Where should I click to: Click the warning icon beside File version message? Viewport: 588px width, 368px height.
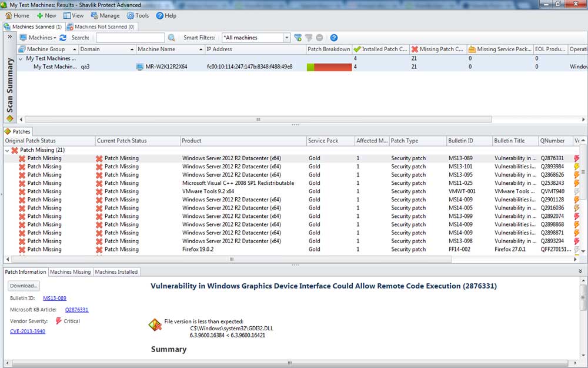coord(155,325)
